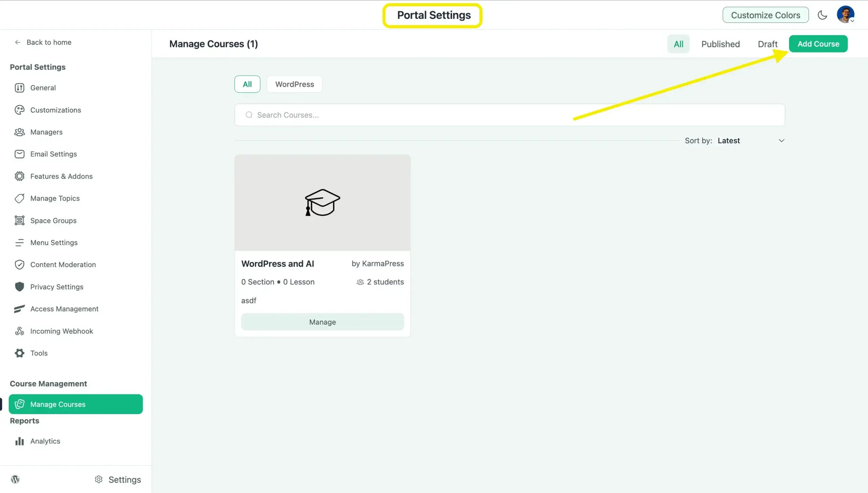This screenshot has height=493, width=868.
Task: Click the 'by KarmaPress' author text
Action: (x=378, y=264)
